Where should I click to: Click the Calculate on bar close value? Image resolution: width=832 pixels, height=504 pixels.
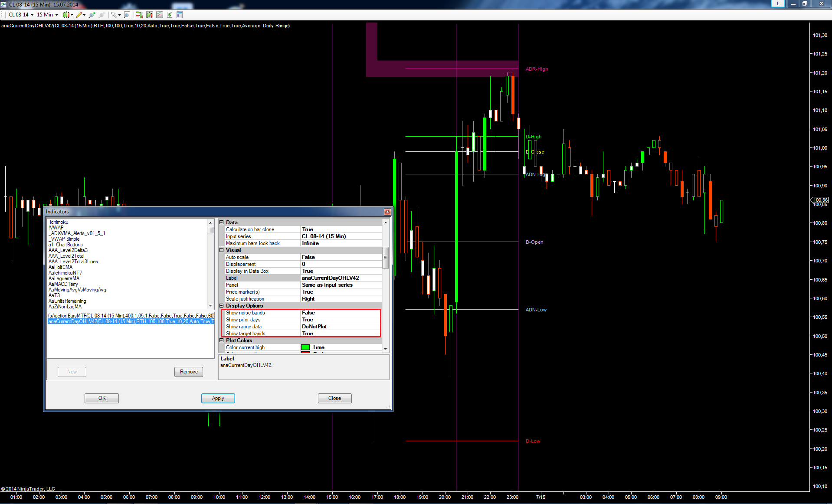341,229
